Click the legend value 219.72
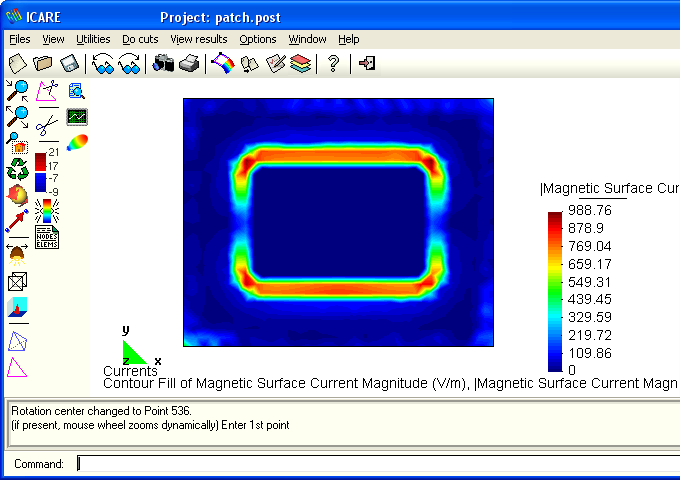This screenshot has width=680, height=480. pos(589,335)
